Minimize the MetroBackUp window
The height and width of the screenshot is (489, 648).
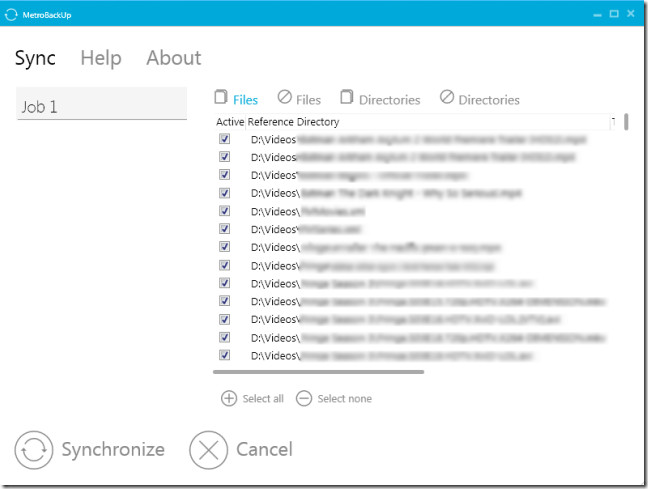597,14
